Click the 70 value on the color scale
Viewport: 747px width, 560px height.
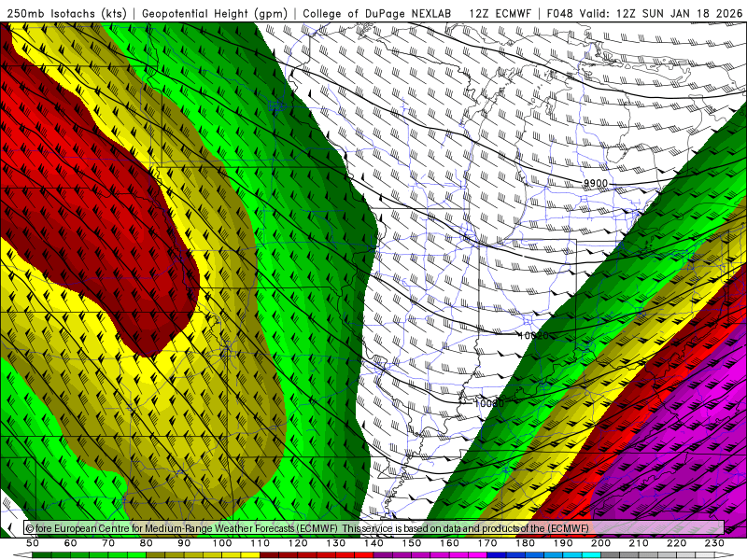108,543
